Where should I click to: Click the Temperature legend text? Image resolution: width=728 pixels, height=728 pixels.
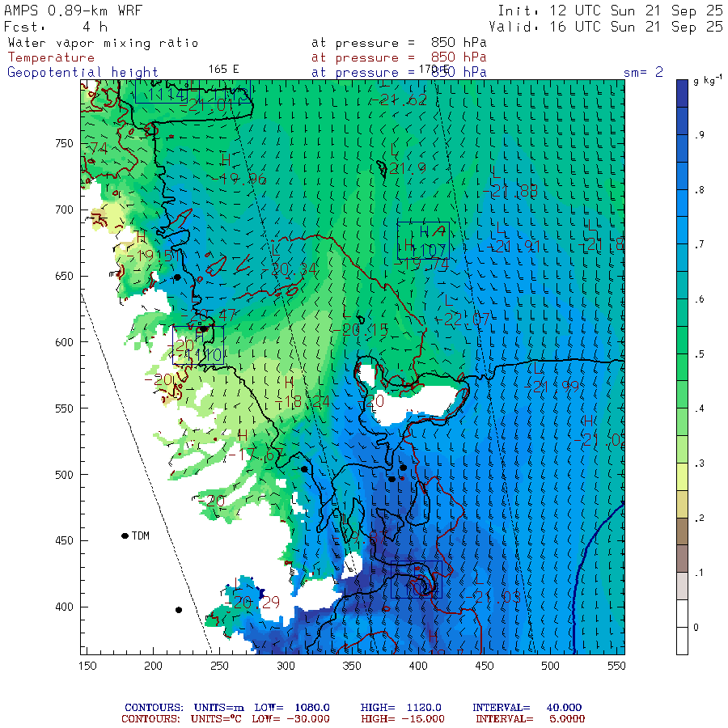51,57
